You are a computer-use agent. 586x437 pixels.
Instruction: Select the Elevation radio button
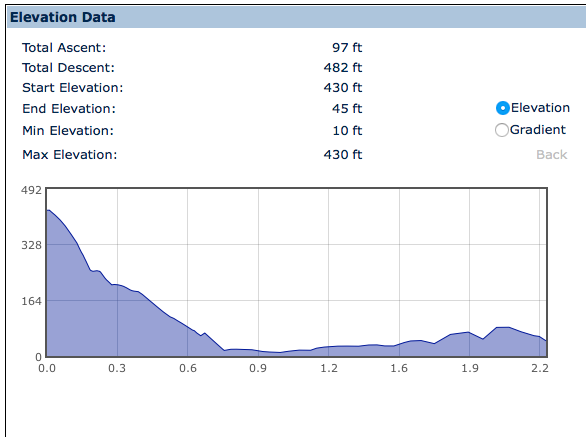503,108
